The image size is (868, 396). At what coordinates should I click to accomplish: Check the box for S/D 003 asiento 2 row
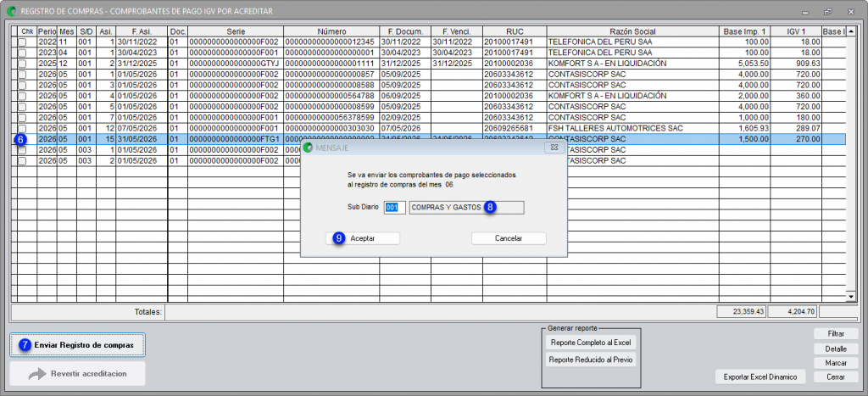click(x=22, y=160)
